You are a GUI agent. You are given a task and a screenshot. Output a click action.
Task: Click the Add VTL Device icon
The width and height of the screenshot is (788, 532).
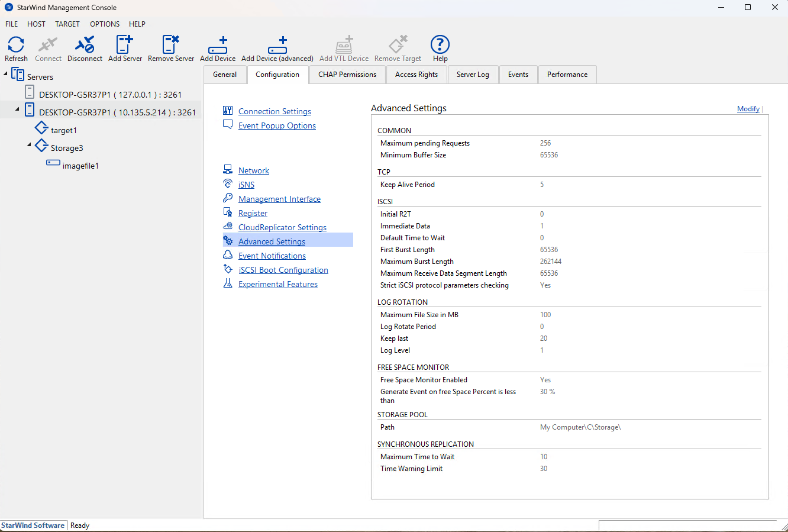coord(344,45)
